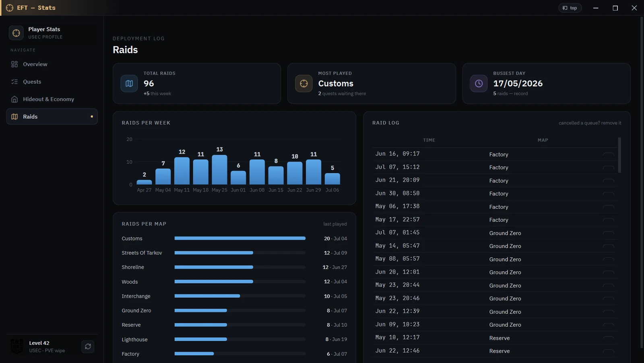Click the MAP column header in Raid Log
The image size is (644, 363).
coord(543,140)
